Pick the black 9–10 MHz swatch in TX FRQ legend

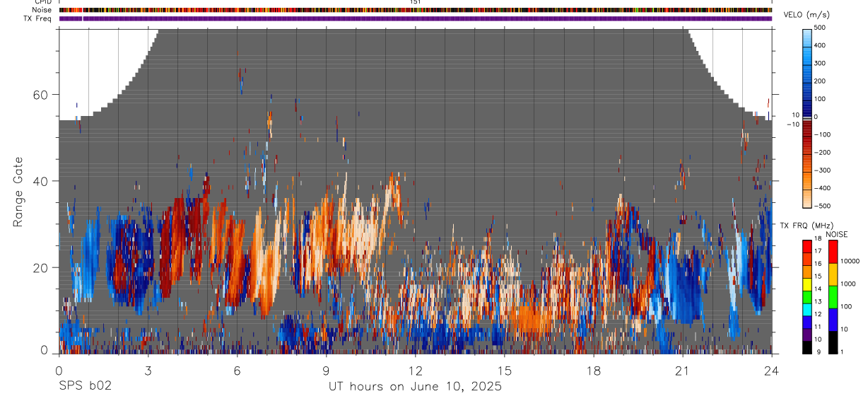coord(807,347)
